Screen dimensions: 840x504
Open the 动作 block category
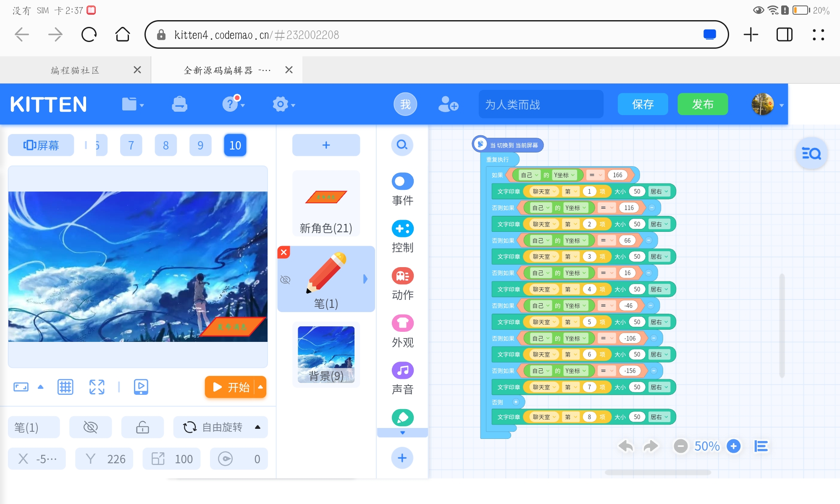pos(402,284)
